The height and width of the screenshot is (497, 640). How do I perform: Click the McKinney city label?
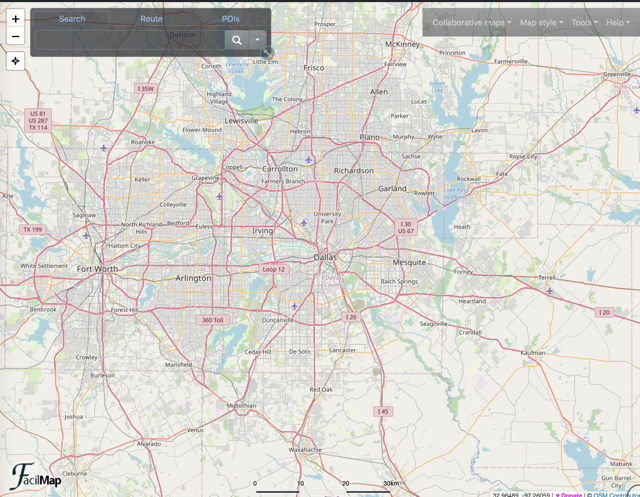(x=402, y=44)
